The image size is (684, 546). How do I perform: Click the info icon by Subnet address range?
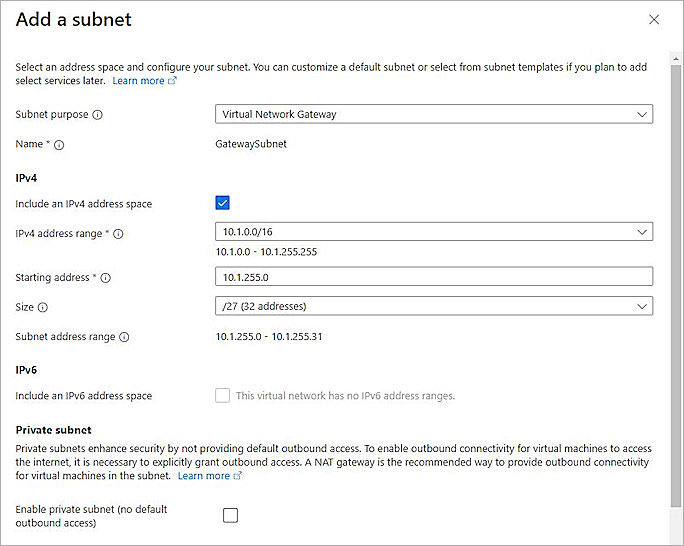(124, 338)
